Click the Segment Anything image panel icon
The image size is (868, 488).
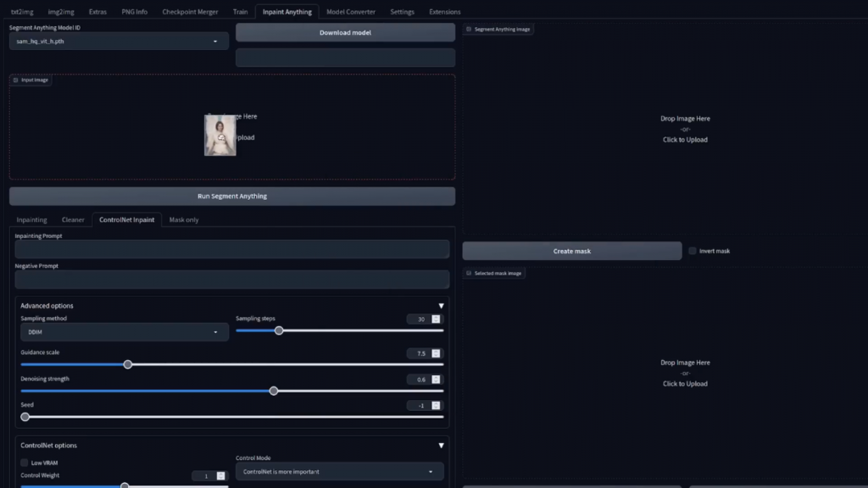[x=469, y=30]
